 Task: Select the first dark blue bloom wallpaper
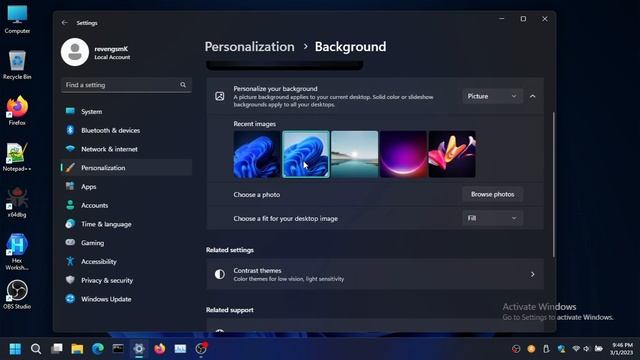257,154
